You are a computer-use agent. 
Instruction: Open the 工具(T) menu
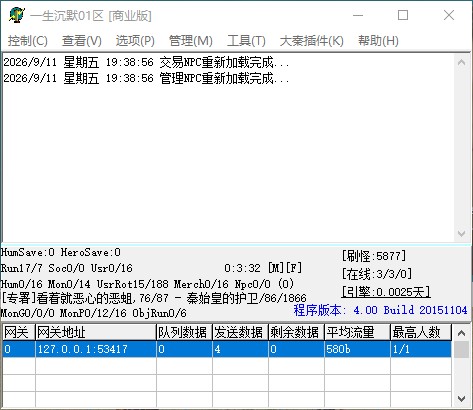point(246,41)
